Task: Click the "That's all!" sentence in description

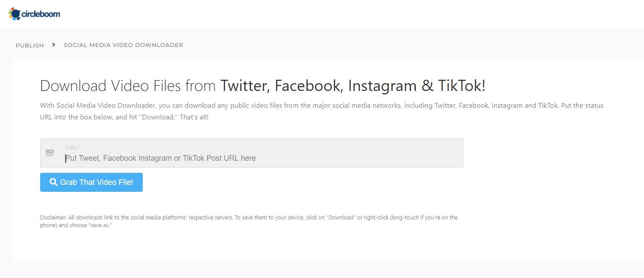Action: (194, 117)
